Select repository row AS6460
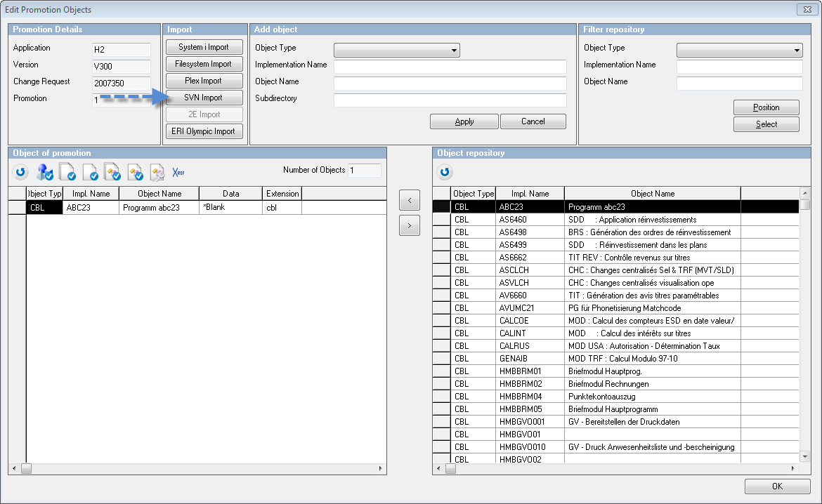The image size is (822, 504). [x=615, y=220]
